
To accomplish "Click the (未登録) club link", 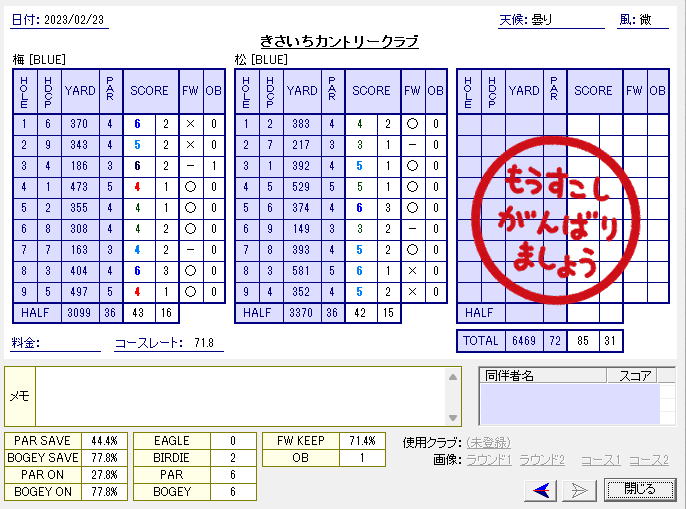I will coord(488,442).
